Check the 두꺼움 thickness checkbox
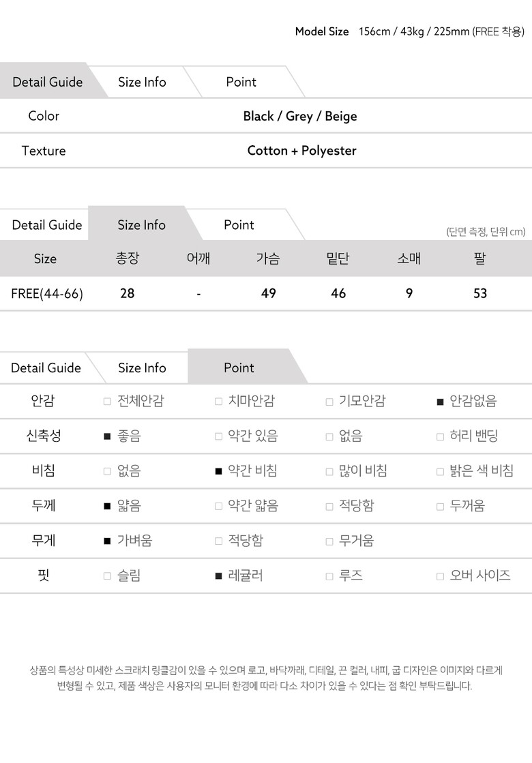The width and height of the screenshot is (532, 763). [x=441, y=507]
